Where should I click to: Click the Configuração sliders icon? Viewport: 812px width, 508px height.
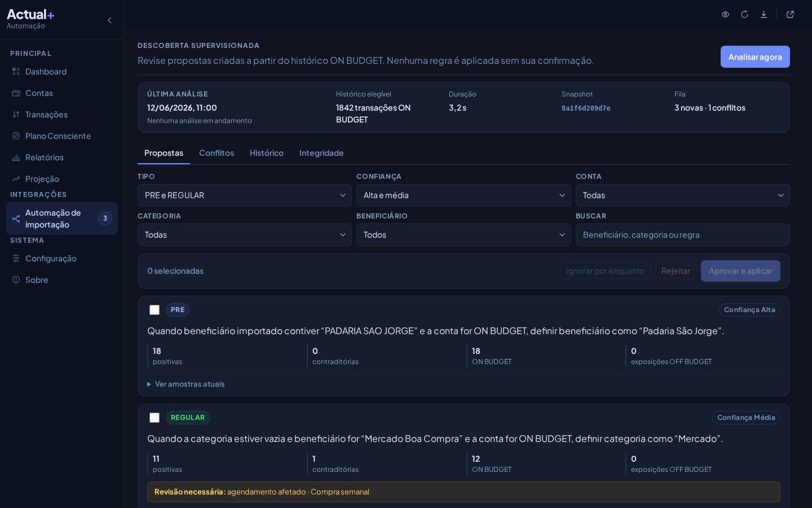click(16, 259)
